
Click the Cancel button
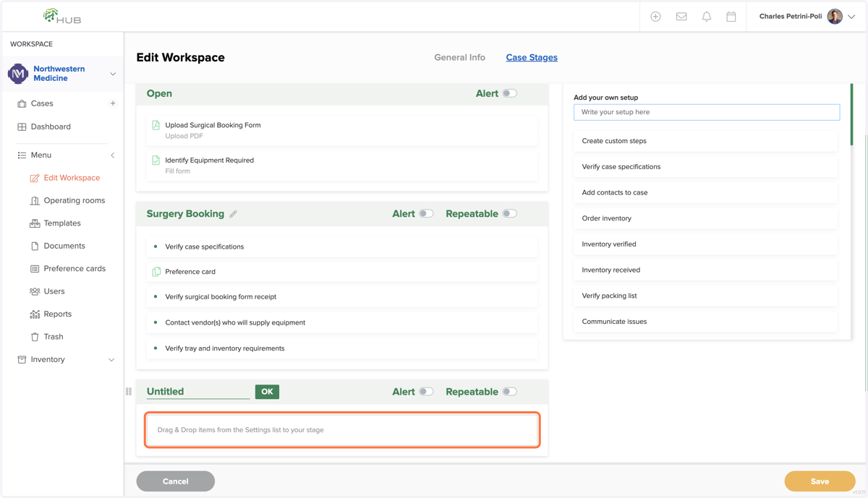pos(176,481)
